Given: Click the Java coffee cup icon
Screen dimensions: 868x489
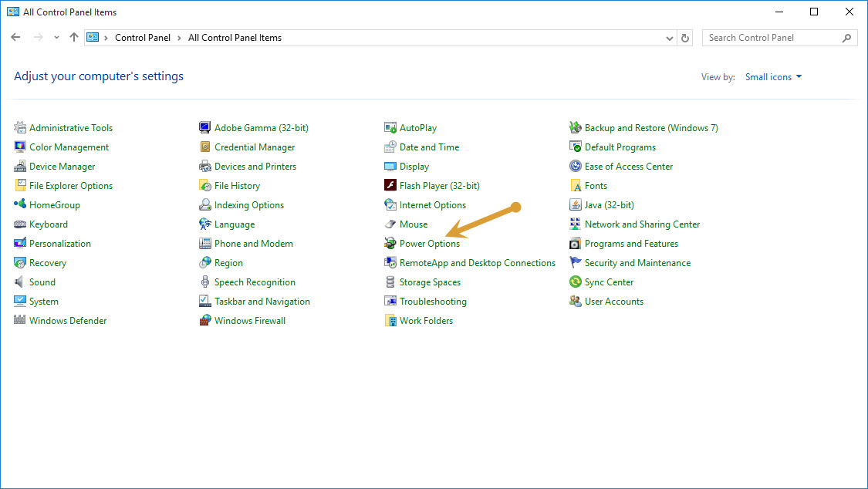Looking at the screenshot, I should click(575, 204).
